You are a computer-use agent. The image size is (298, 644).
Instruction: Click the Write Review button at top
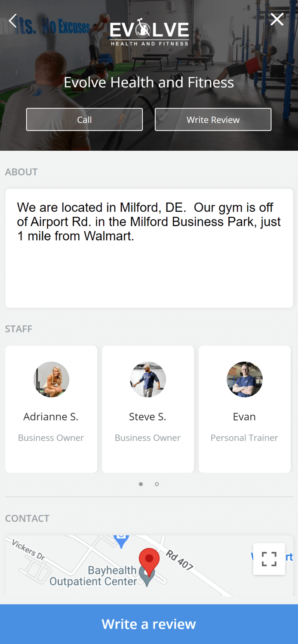213,119
